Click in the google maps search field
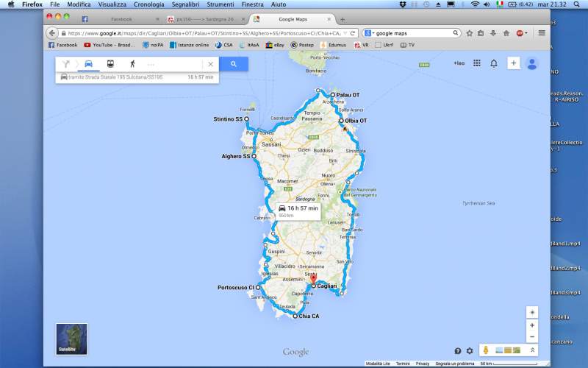 point(412,33)
